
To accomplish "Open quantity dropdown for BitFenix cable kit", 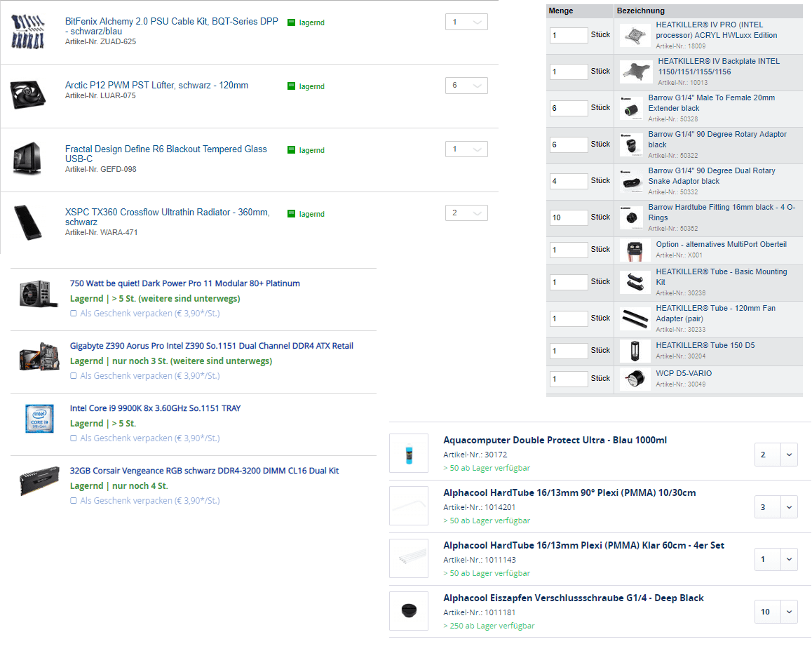I will pyautogui.click(x=466, y=22).
